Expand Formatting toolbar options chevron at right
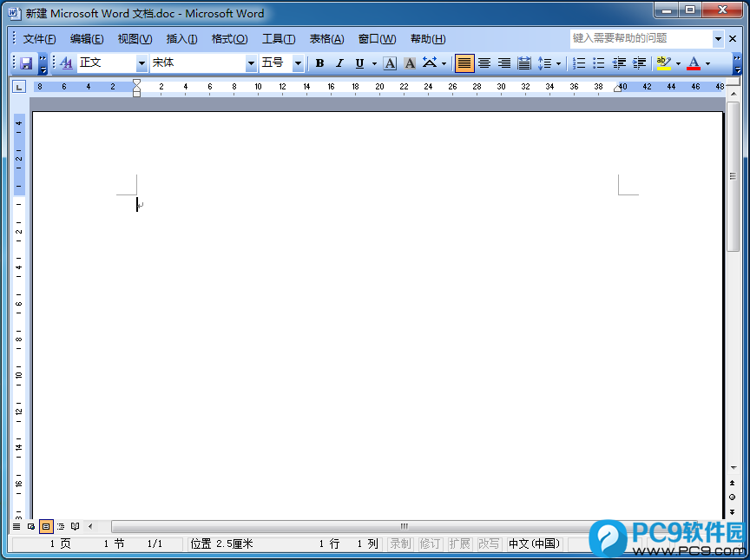 737,63
